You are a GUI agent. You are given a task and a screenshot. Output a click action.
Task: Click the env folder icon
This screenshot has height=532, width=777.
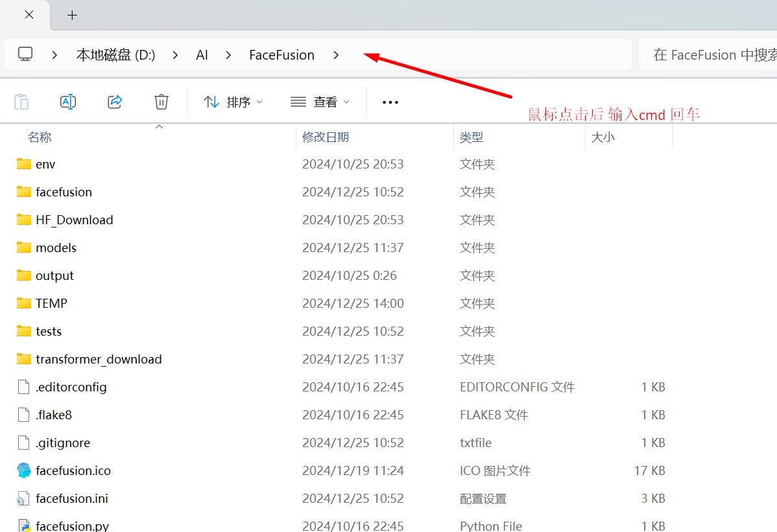(24, 164)
